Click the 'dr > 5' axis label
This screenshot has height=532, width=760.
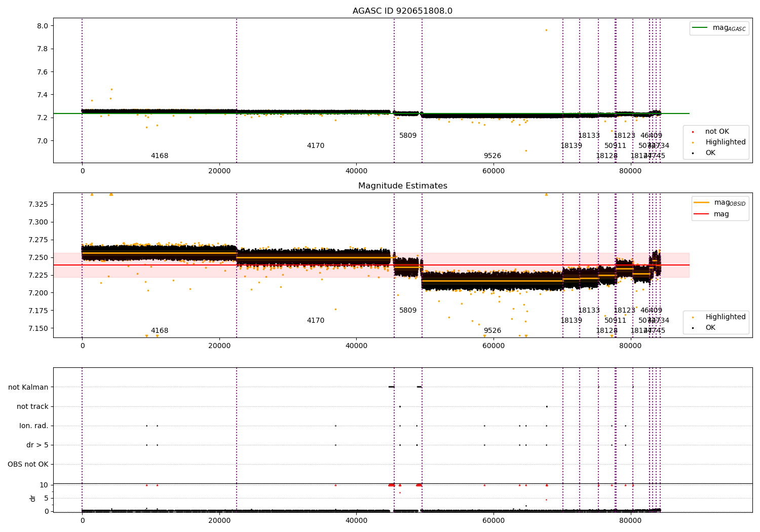tap(37, 445)
